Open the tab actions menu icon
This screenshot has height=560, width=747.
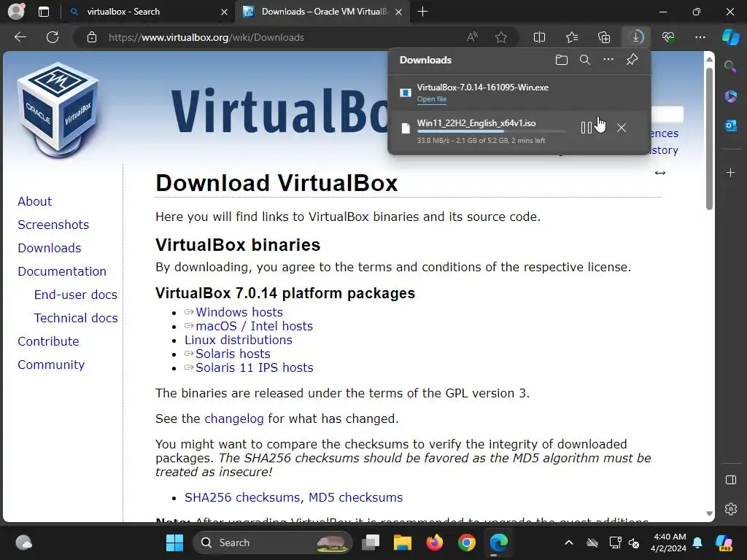click(x=43, y=12)
